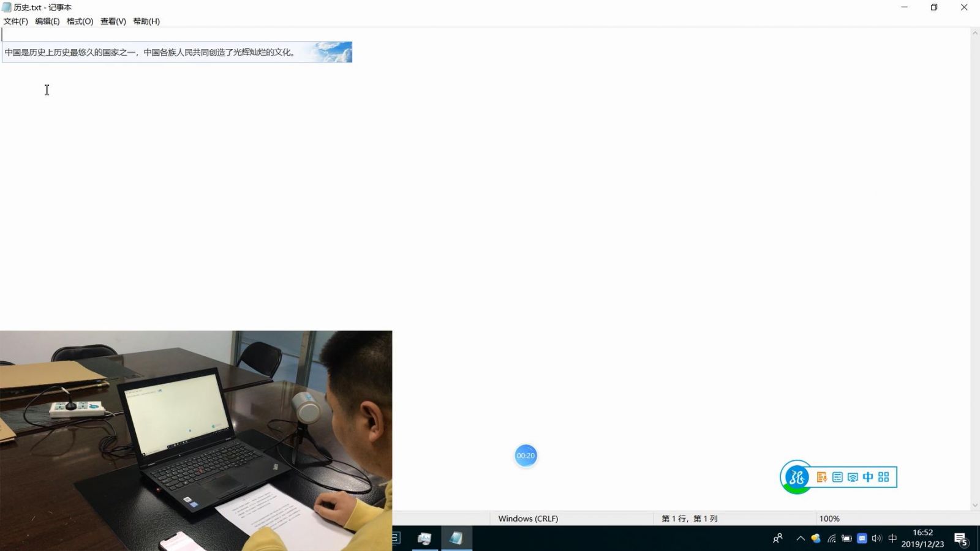980x551 pixels.
Task: Toggle taskbar 中 IME language indicator
Action: click(892, 539)
